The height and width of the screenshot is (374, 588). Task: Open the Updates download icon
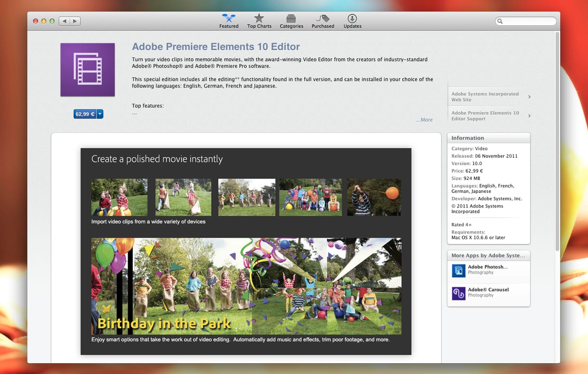click(352, 18)
